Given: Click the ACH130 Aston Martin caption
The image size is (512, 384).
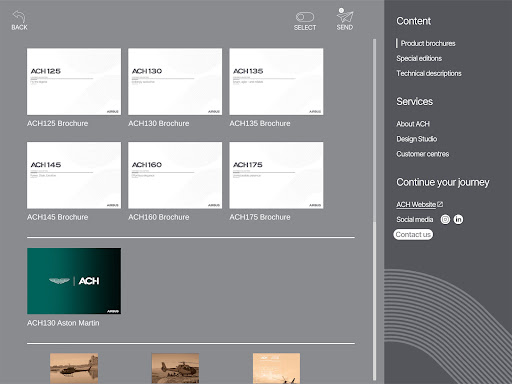Looking at the screenshot, I should [x=63, y=323].
